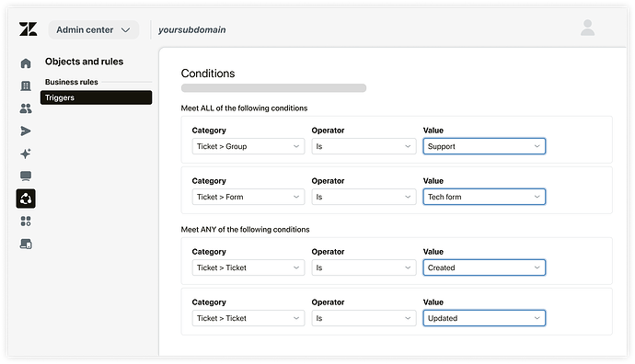Open the People icon in sidebar
The height and width of the screenshot is (364, 635).
[x=26, y=108]
